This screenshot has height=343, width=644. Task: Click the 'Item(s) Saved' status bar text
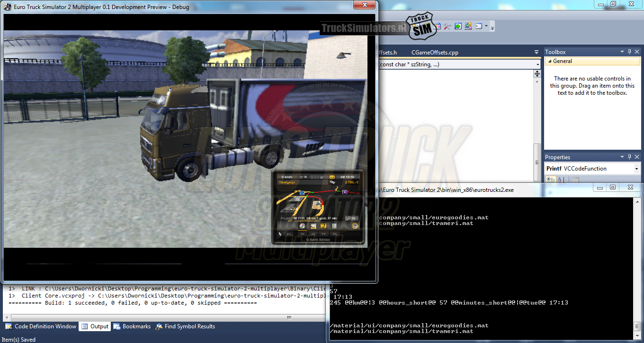(x=18, y=339)
